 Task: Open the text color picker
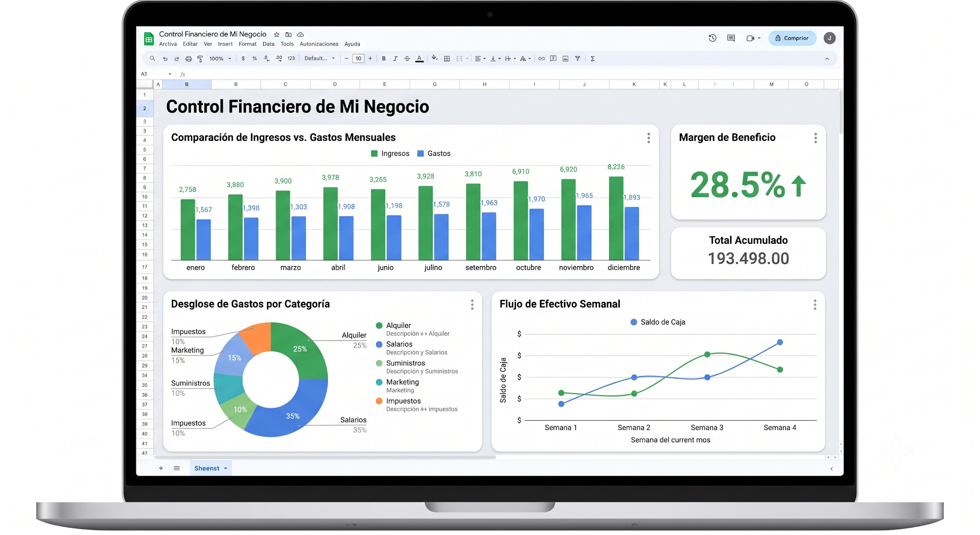point(419,58)
